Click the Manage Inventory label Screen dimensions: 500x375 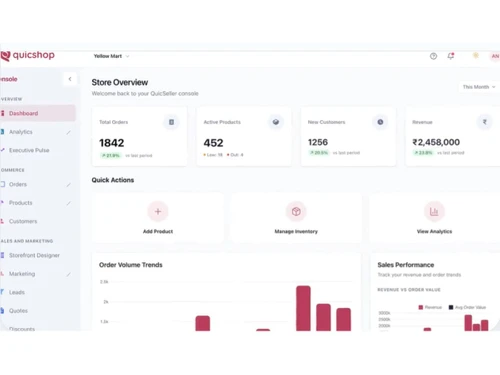(296, 231)
